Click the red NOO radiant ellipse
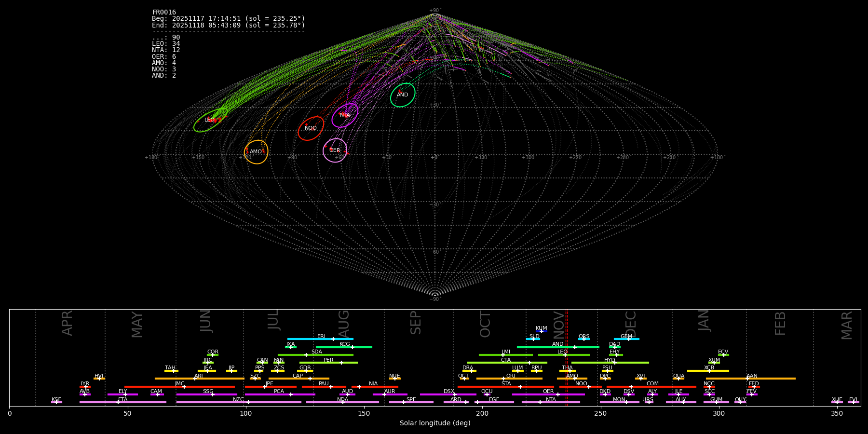868x434 pixels. click(x=311, y=128)
